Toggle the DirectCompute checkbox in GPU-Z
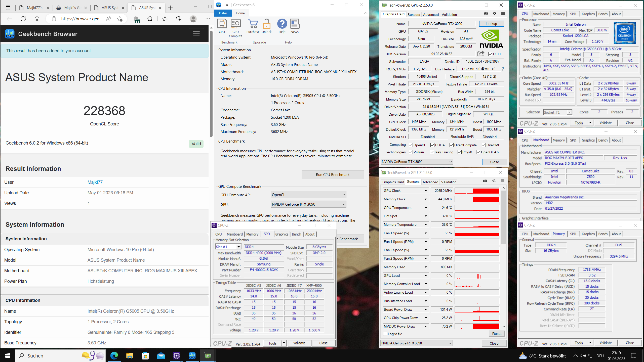 [452, 145]
